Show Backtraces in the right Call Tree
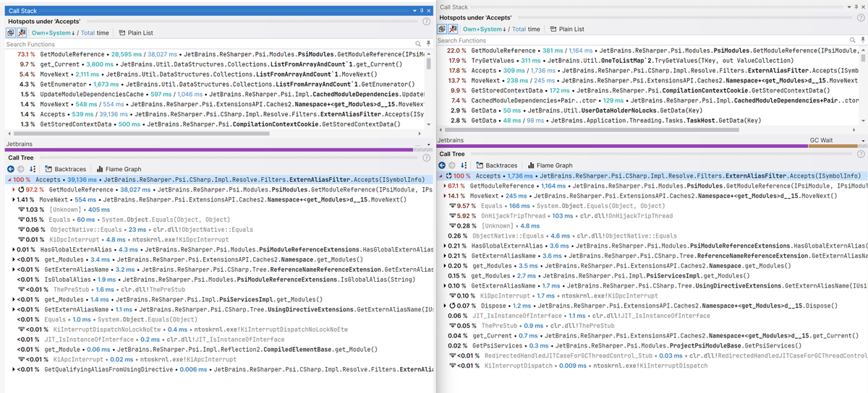Screen dimensions: 868x393 (496, 165)
